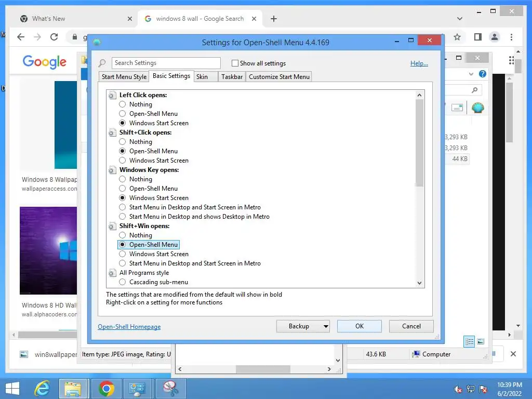The image size is (532, 399).
Task: Click the Backup button
Action: (x=299, y=326)
